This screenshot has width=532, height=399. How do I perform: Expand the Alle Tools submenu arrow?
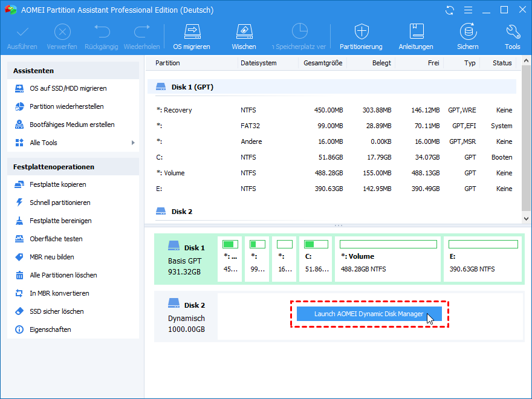point(133,143)
